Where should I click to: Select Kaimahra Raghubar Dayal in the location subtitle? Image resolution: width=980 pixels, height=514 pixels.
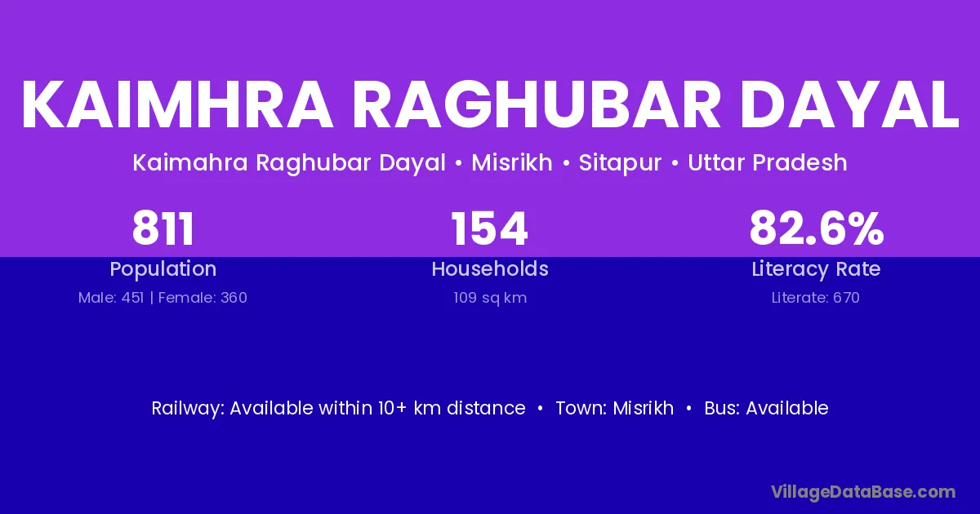coord(288,163)
